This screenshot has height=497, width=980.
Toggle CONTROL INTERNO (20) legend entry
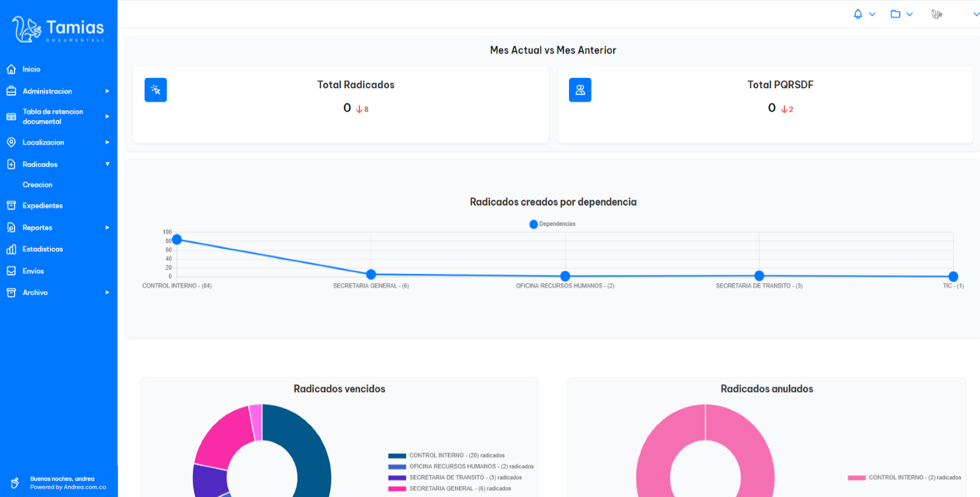(x=456, y=456)
